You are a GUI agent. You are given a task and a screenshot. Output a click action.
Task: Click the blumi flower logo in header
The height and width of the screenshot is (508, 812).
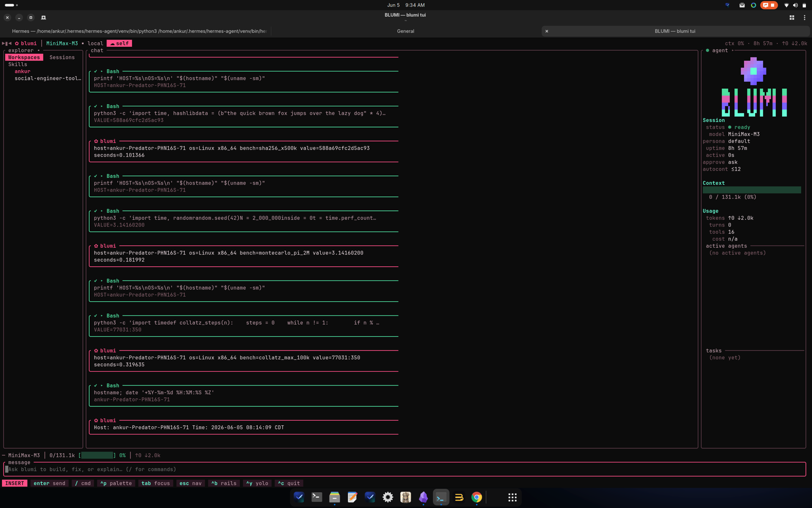coord(17,43)
